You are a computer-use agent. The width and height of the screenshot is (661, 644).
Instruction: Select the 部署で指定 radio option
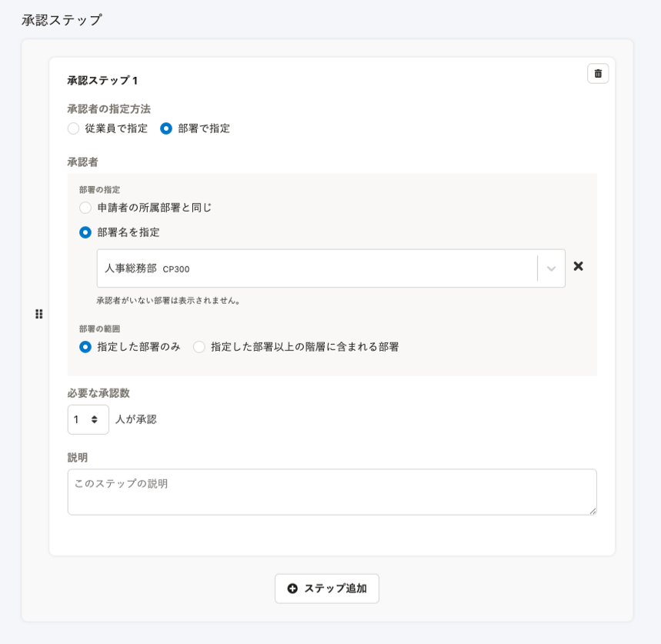click(166, 128)
